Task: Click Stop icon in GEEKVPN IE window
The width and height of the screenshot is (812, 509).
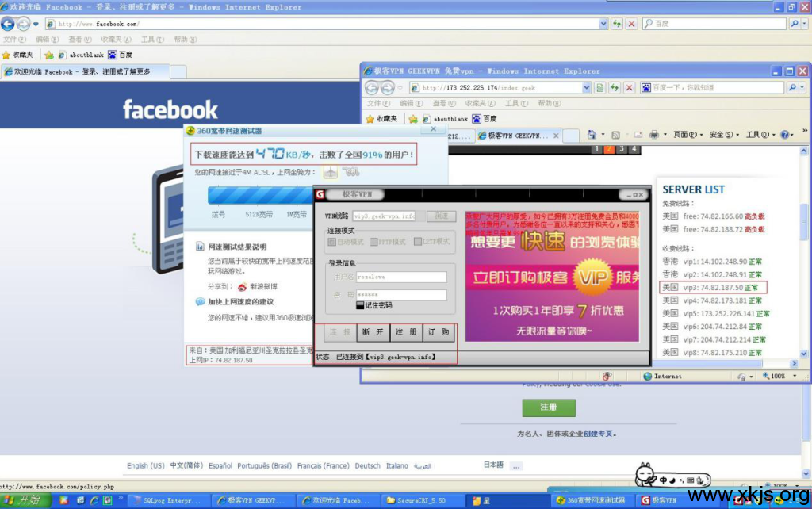Action: point(629,88)
